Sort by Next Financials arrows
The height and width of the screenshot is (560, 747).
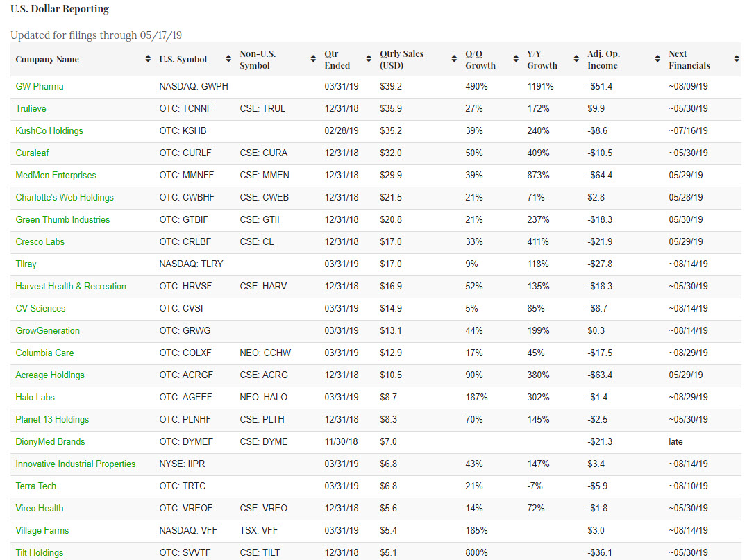pos(737,60)
